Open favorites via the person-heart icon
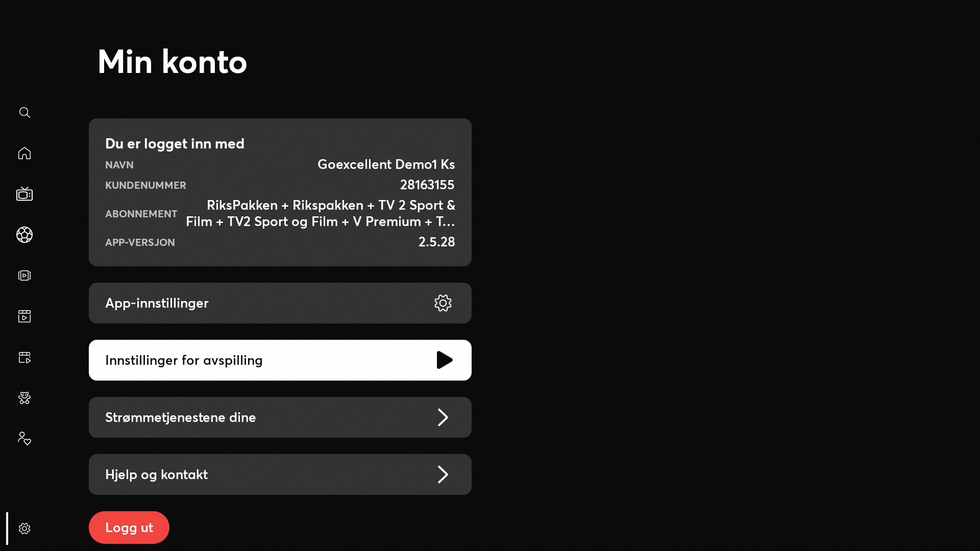Image resolution: width=980 pixels, height=551 pixels. point(24,438)
